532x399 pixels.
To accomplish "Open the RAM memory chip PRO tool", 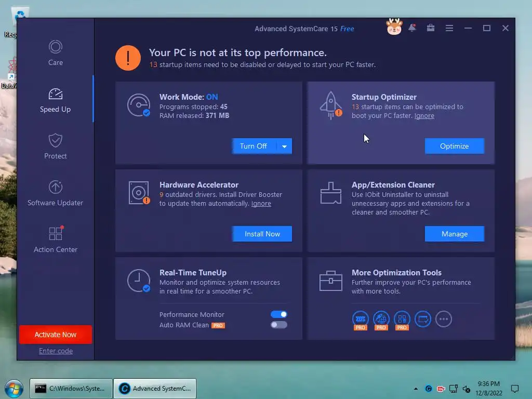I will click(x=361, y=320).
